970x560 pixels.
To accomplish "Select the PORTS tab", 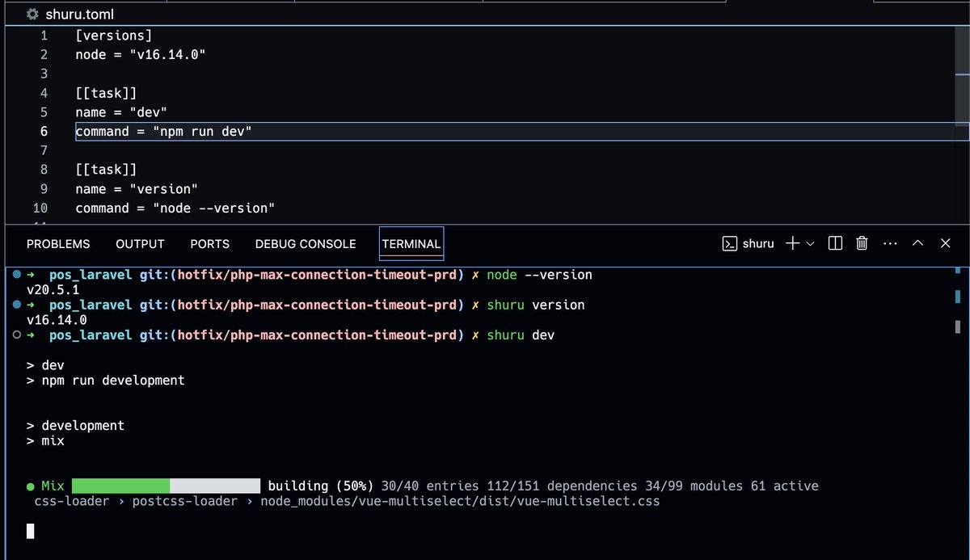I will tap(209, 243).
